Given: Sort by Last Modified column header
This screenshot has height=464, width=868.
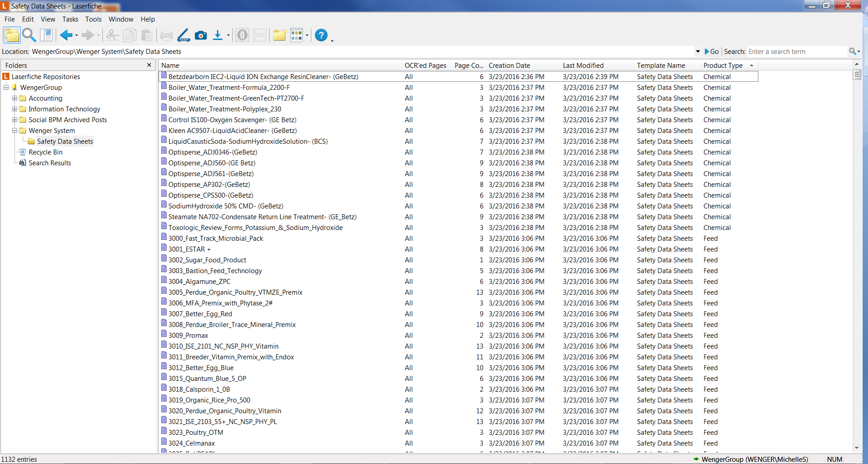Looking at the screenshot, I should (x=597, y=66).
